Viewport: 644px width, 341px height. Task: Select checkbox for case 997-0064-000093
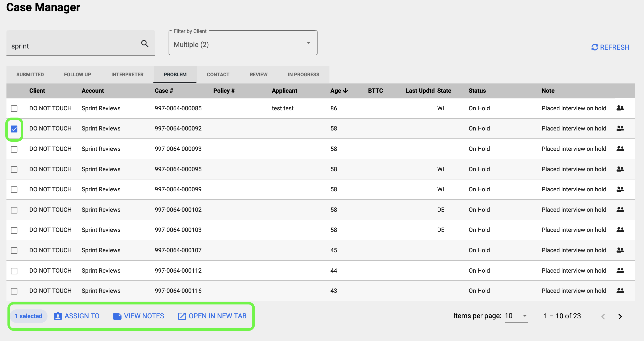14,149
